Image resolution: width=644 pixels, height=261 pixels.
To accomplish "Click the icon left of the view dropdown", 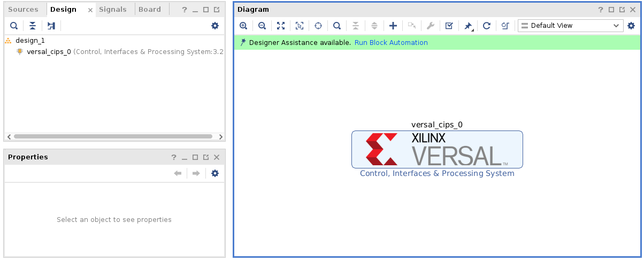I will pyautogui.click(x=505, y=26).
